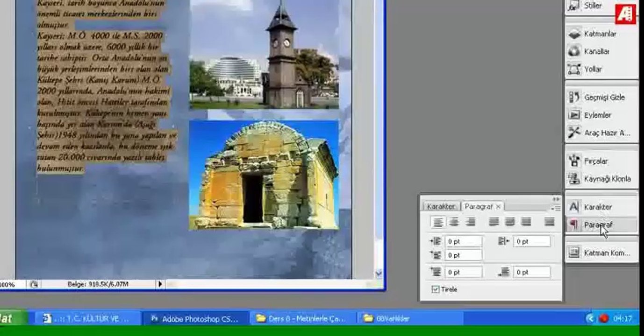Open the Katmanlar panel icon

pyautogui.click(x=574, y=34)
